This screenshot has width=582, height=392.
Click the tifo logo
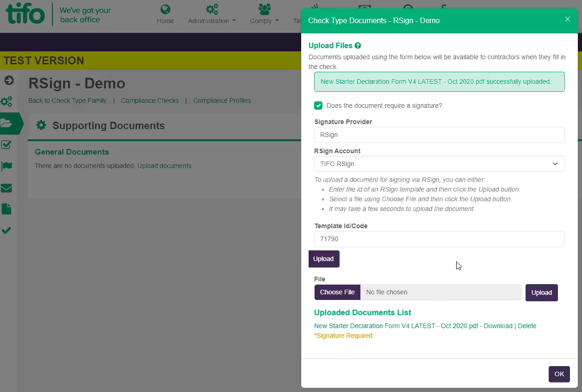pos(25,14)
